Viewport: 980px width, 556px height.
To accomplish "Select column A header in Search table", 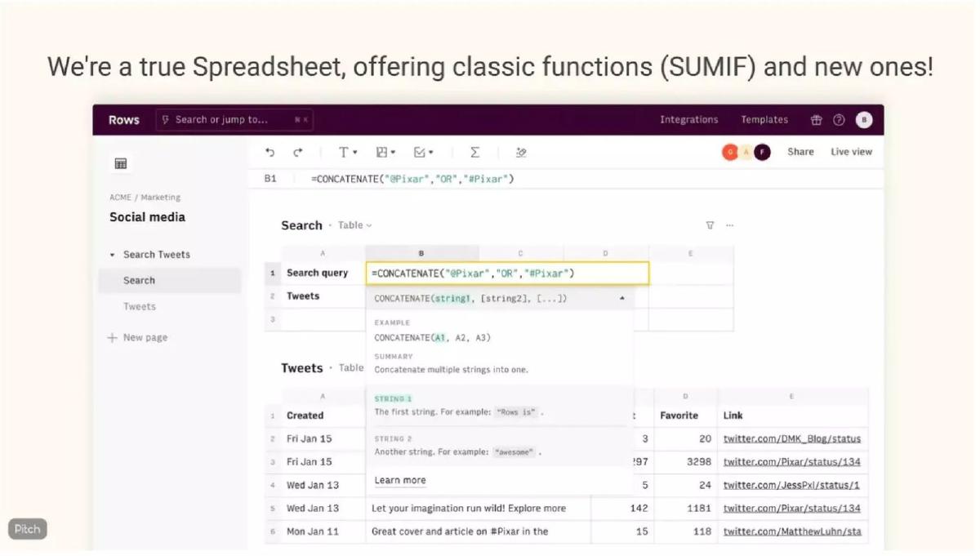I will point(323,254).
